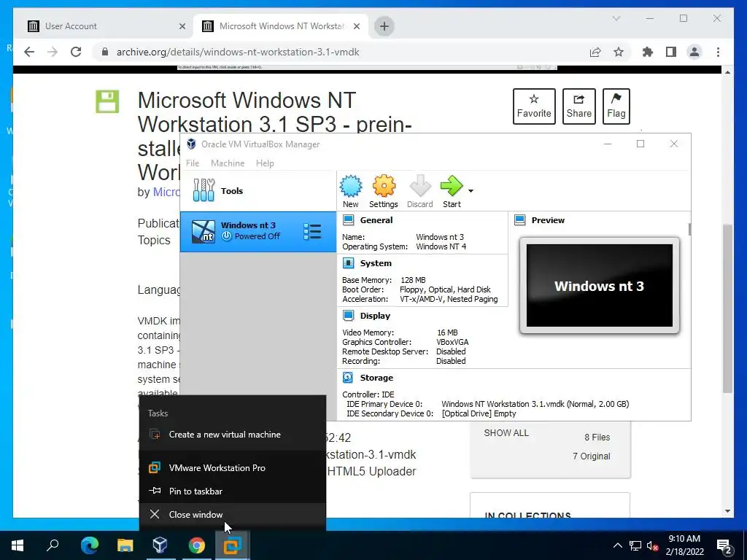Click the System section header
The image size is (747, 560).
pos(376,262)
